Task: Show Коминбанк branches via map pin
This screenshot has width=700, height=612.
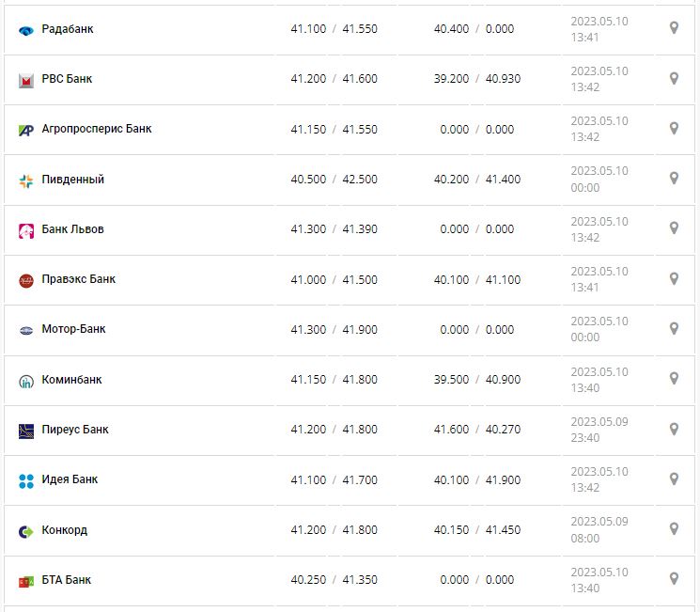Action: pos(674,379)
